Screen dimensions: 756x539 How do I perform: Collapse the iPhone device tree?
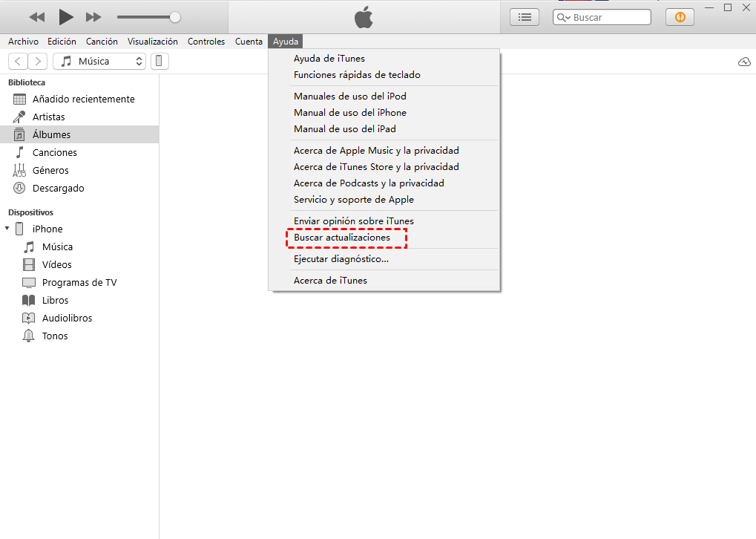click(7, 229)
